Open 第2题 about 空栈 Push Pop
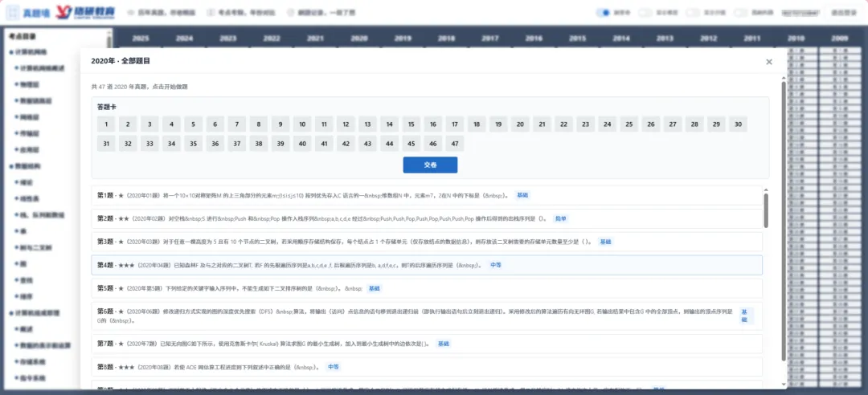Screen dimensions: 868x395 tap(427, 218)
